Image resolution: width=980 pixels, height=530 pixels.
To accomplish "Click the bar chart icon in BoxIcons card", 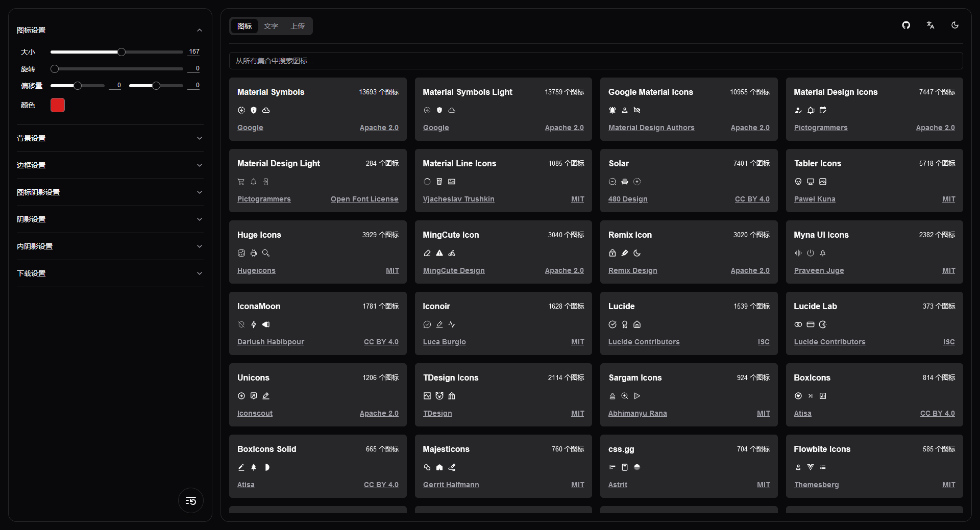I will point(823,396).
